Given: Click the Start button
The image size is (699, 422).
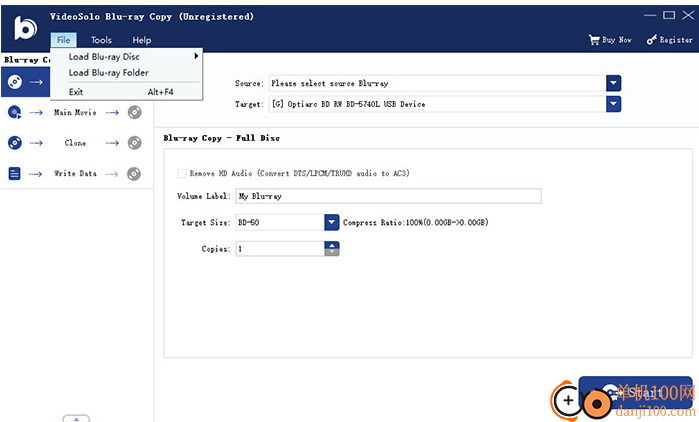Looking at the screenshot, I should pos(636,393).
